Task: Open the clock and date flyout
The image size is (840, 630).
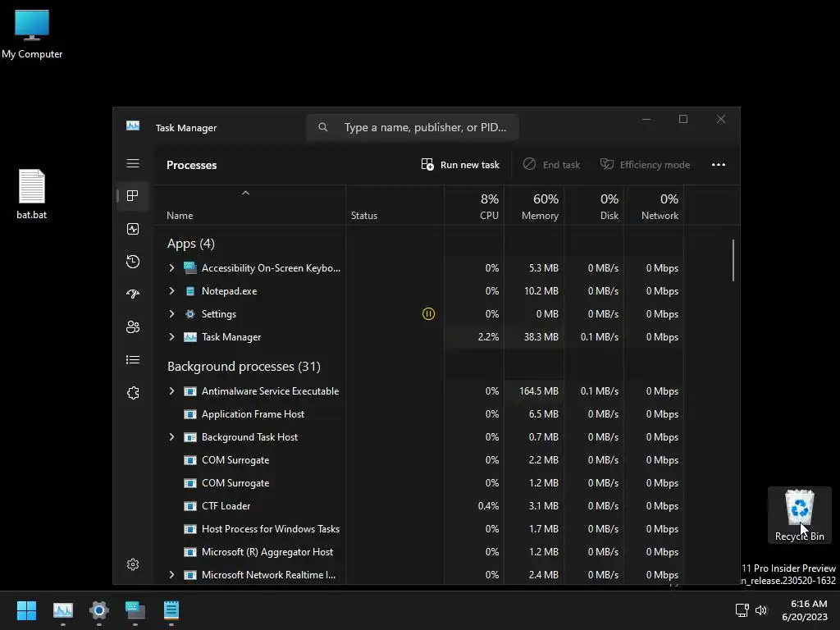Action: tap(805, 610)
